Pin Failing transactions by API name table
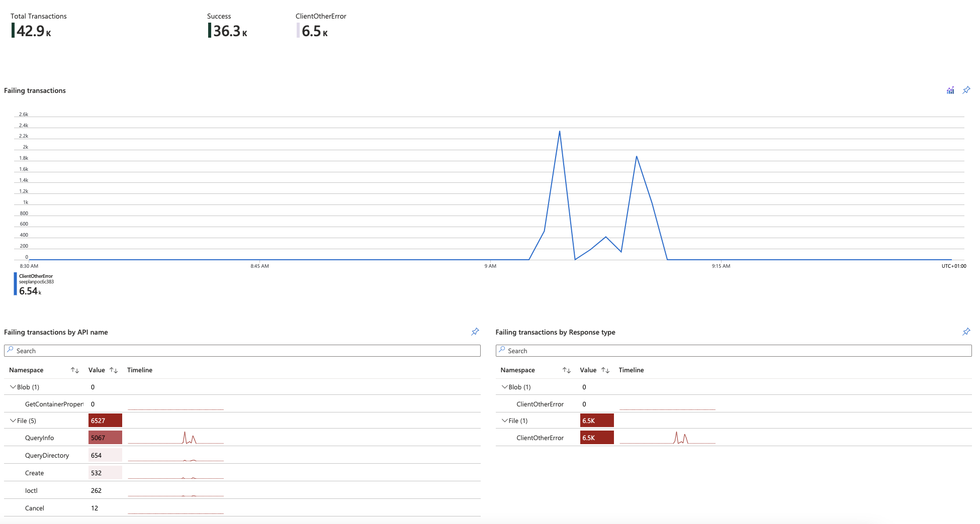The height and width of the screenshot is (524, 980). tap(475, 332)
